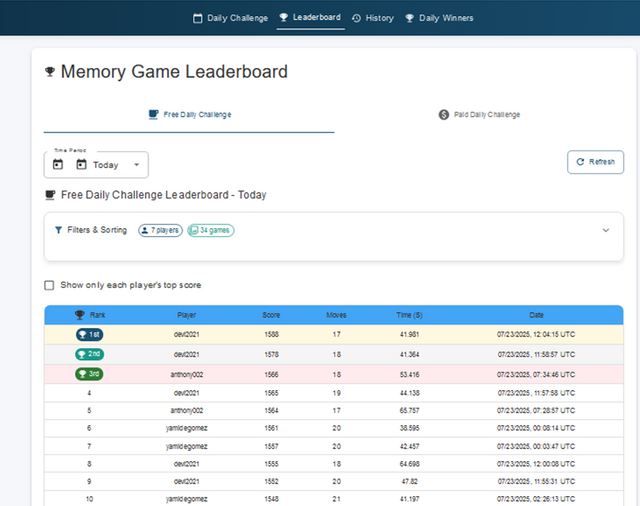The width and height of the screenshot is (640, 506).
Task: Click the Player column header
Action: (187, 315)
